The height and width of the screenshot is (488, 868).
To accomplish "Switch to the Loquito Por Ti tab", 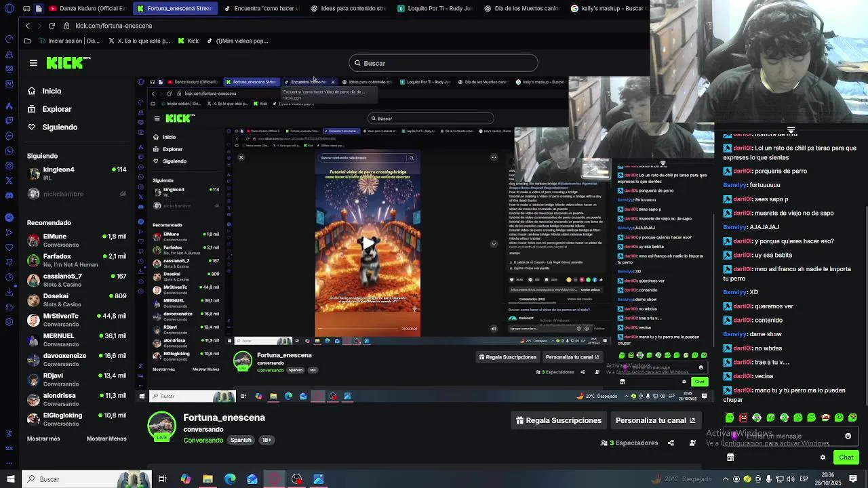I will [x=435, y=9].
